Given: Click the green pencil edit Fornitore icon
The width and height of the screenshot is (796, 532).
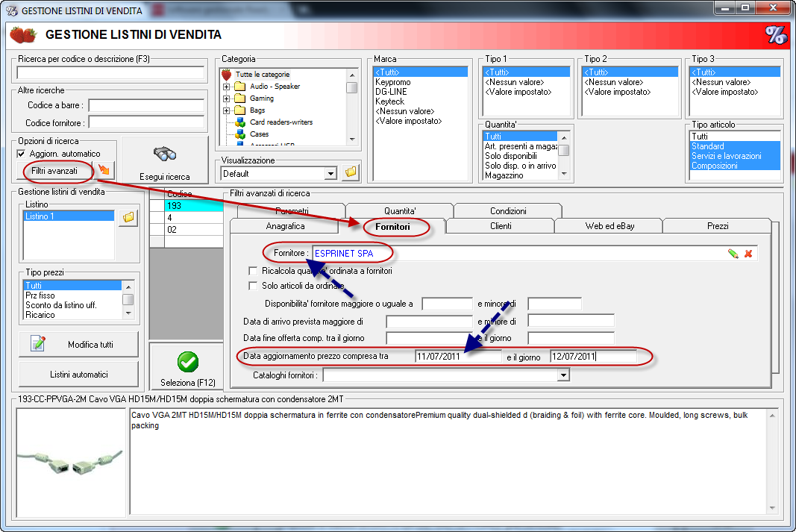Looking at the screenshot, I should click(733, 253).
